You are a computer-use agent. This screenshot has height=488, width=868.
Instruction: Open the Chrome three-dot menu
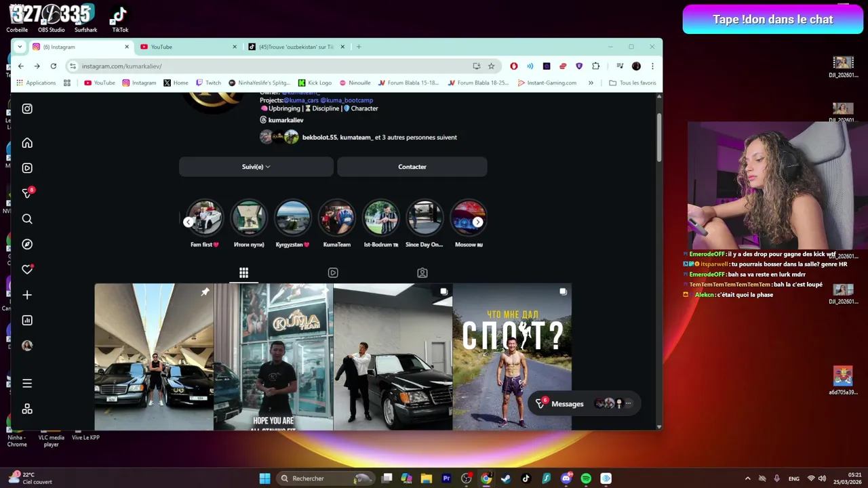pyautogui.click(x=652, y=66)
